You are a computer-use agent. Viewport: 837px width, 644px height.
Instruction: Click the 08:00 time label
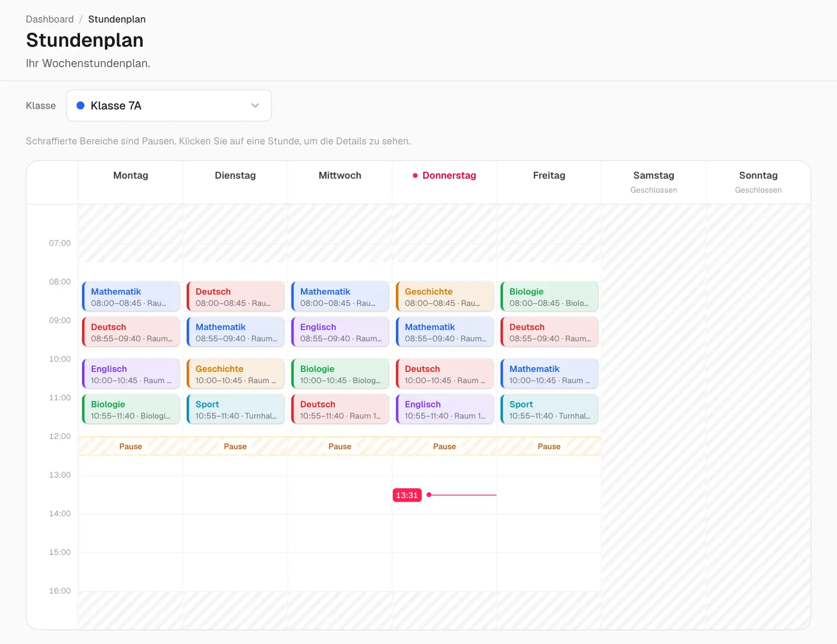pos(60,282)
